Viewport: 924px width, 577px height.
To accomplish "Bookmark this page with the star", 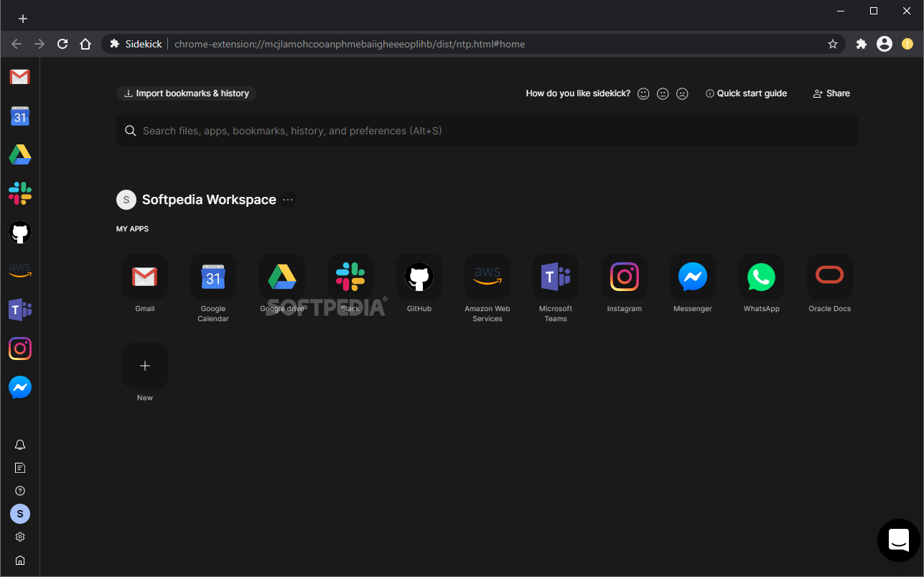I will point(833,44).
